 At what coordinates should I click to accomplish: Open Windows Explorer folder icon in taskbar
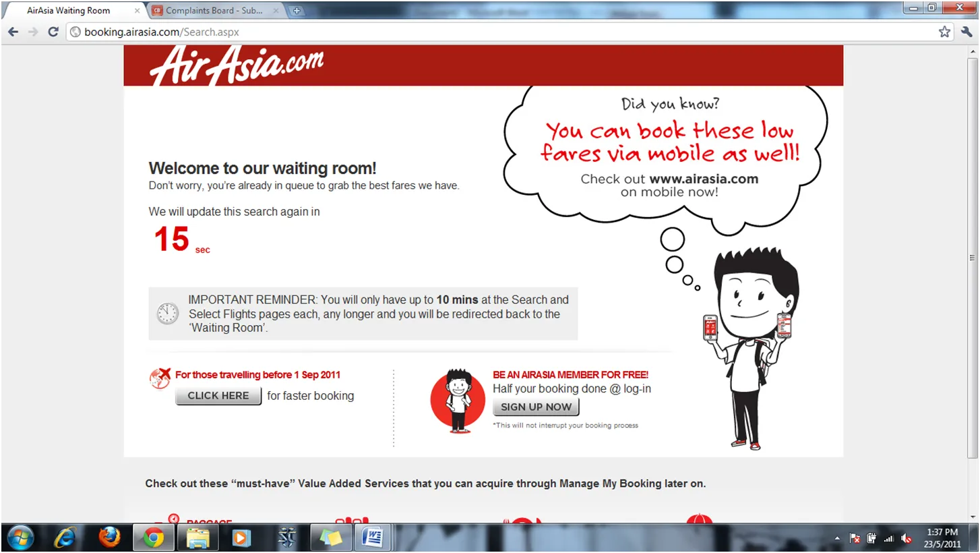tap(197, 537)
